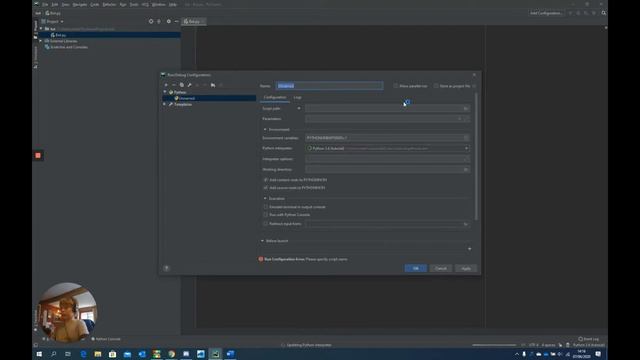Viewport: 640px width, 360px height.
Task: Click the locate target icon in Project panel
Action: tap(151, 21)
